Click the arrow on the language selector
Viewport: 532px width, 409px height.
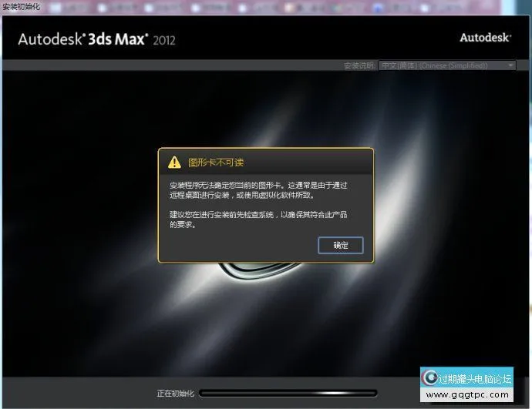pyautogui.click(x=510, y=66)
